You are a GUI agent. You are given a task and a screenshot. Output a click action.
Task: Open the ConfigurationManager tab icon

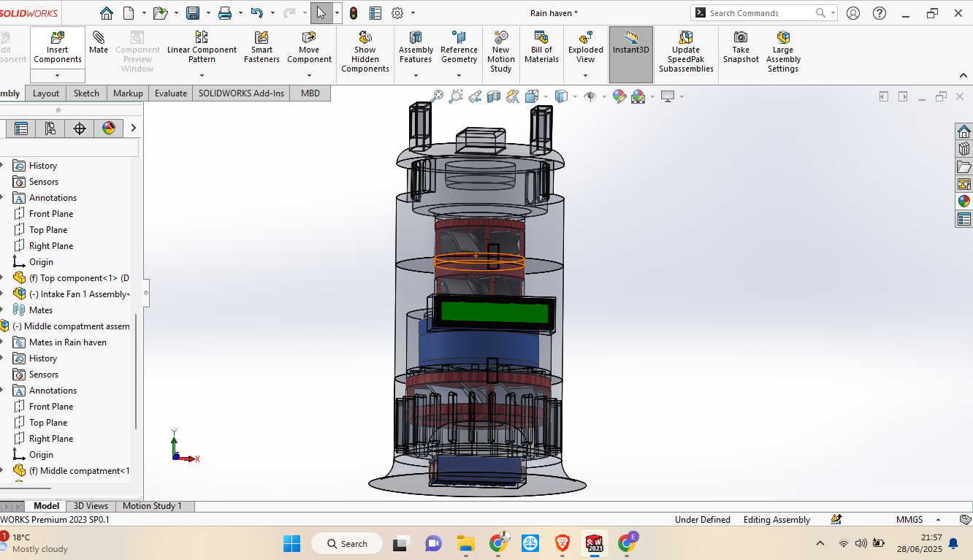pyautogui.click(x=50, y=129)
